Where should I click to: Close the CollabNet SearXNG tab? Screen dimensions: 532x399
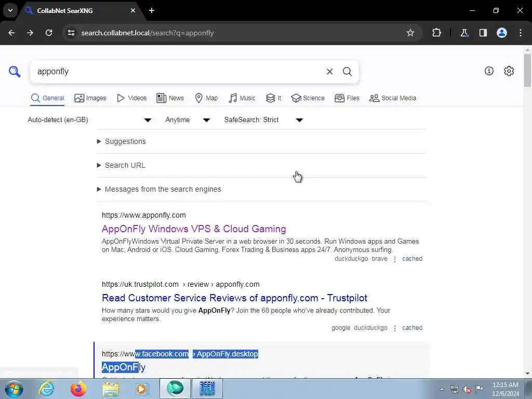[133, 10]
